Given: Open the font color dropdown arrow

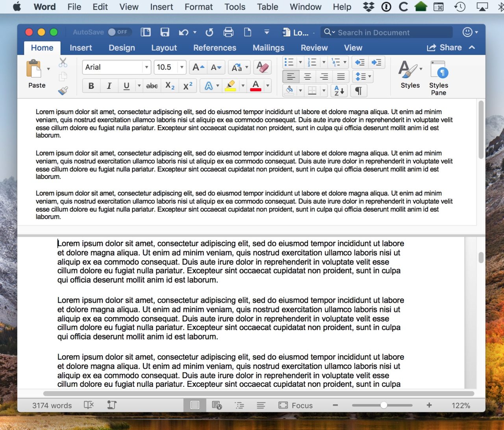Looking at the screenshot, I should click(268, 86).
